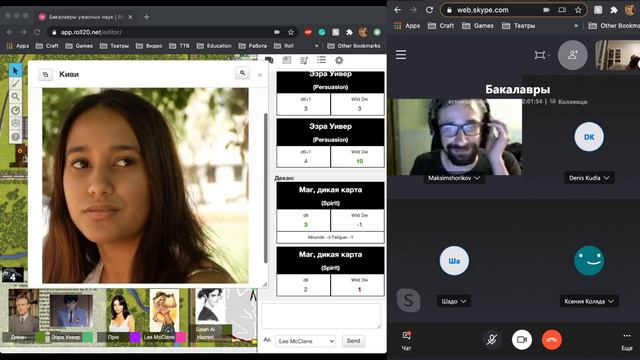Change the Skype call view layout

pyautogui.click(x=542, y=55)
